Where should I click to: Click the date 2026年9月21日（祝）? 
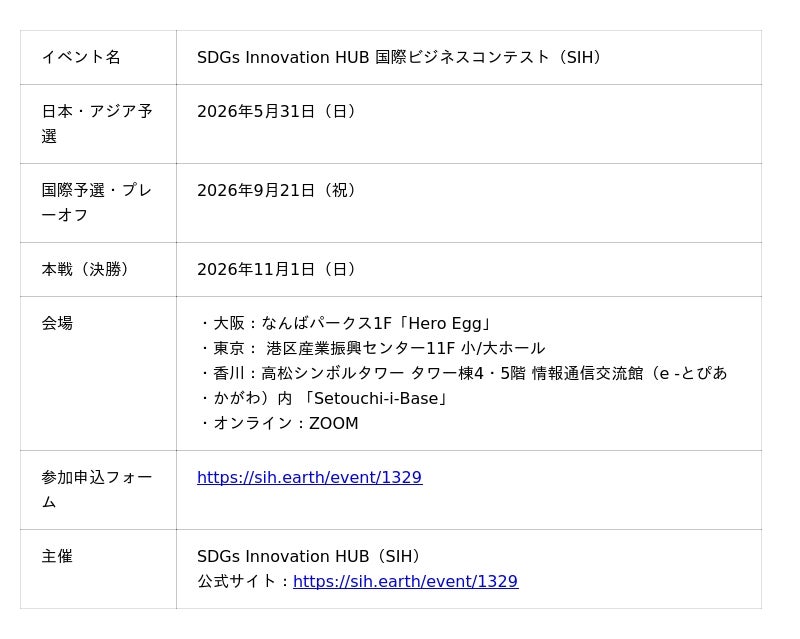tap(278, 191)
